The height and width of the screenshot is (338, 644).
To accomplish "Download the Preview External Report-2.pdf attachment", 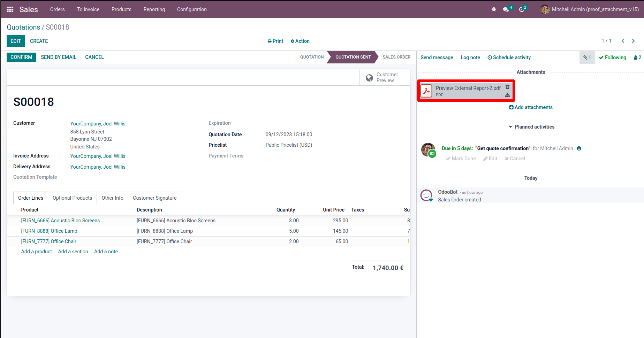I will click(508, 95).
